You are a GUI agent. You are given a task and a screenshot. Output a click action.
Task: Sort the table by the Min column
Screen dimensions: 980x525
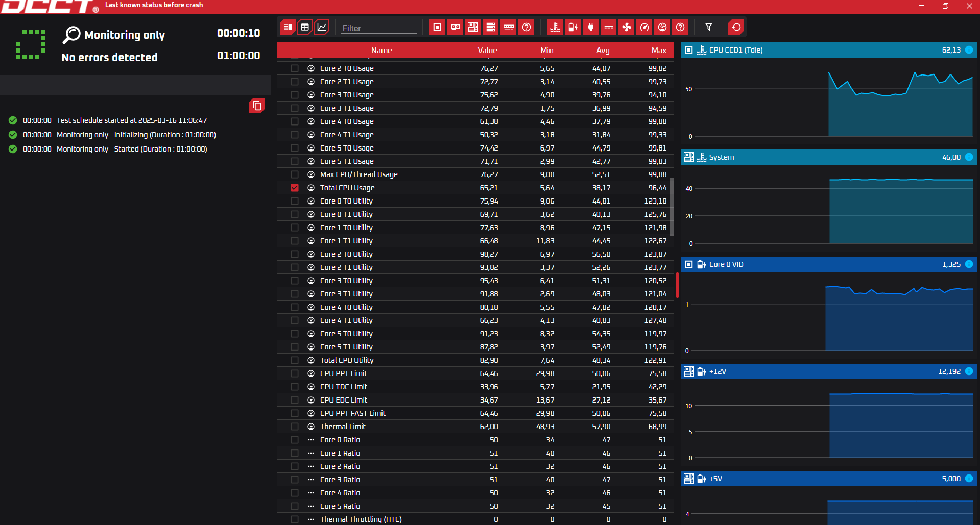tap(547, 51)
